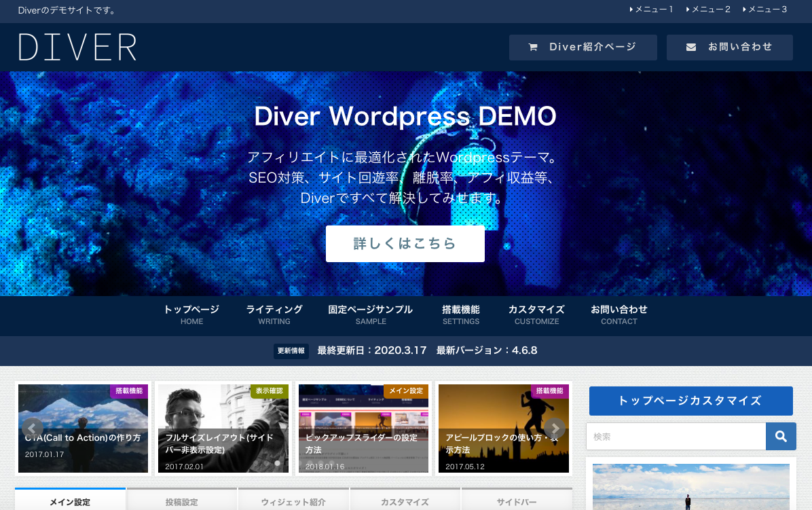
Task: Click the 搭載機能 tag on CTA card
Action: coord(129,391)
